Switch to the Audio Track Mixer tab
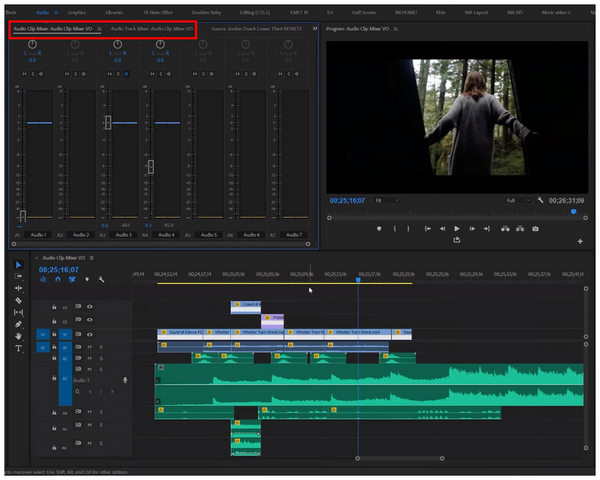Screen dimensions: 600x480 (152, 29)
